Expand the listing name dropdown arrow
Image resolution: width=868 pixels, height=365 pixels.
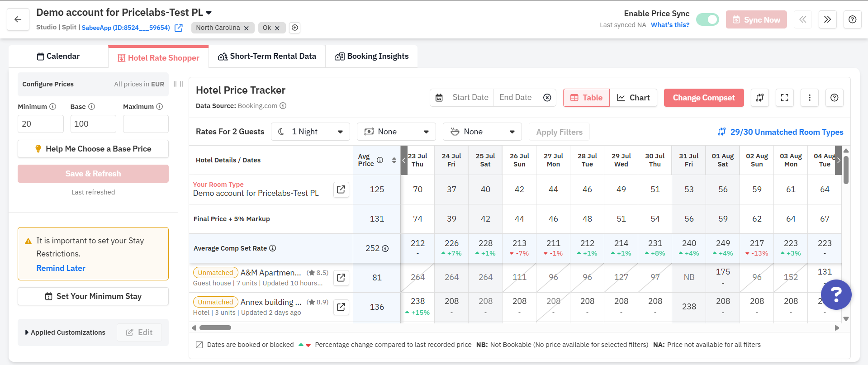[x=209, y=13]
